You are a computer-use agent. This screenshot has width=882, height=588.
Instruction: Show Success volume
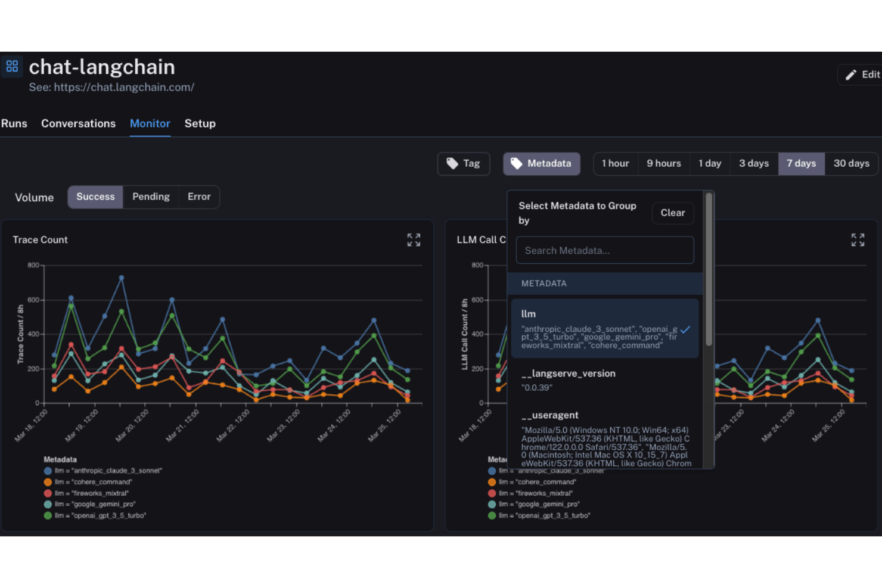click(95, 197)
